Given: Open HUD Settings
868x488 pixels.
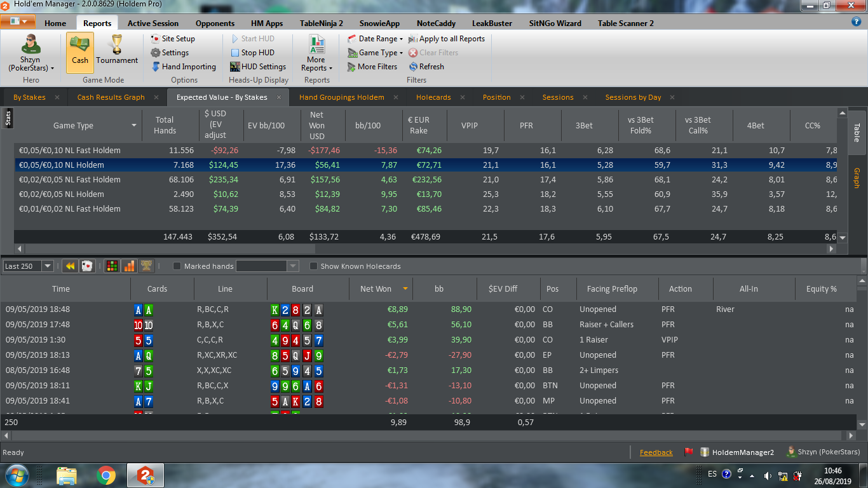Looking at the screenshot, I should click(258, 67).
